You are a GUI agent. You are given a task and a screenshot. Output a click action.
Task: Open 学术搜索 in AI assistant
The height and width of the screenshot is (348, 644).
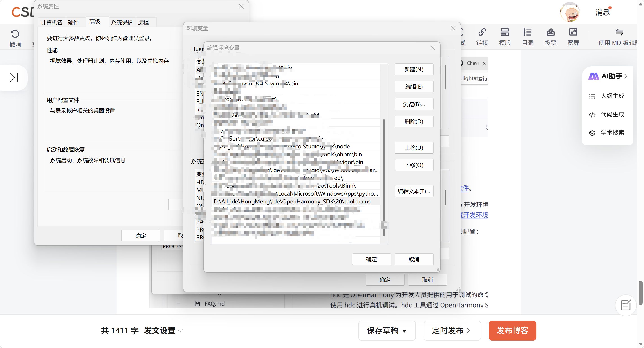coord(612,132)
